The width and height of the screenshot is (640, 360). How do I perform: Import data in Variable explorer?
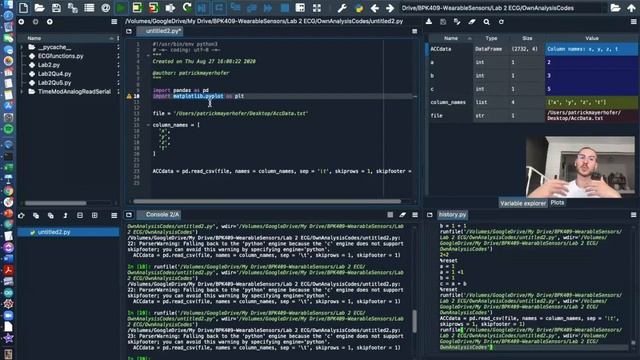tap(429, 22)
